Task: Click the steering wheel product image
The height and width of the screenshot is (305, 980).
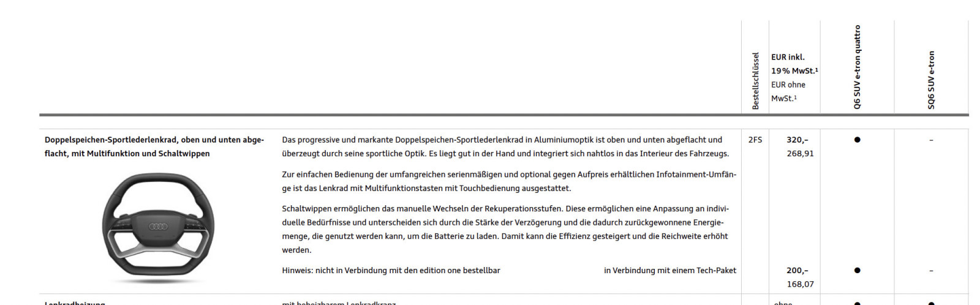Action: point(158,228)
